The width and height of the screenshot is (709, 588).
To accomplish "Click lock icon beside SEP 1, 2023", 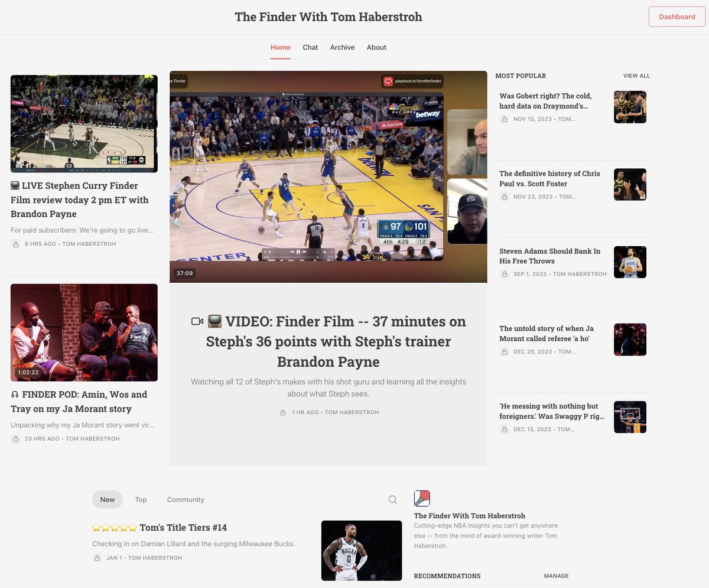I will (504, 274).
